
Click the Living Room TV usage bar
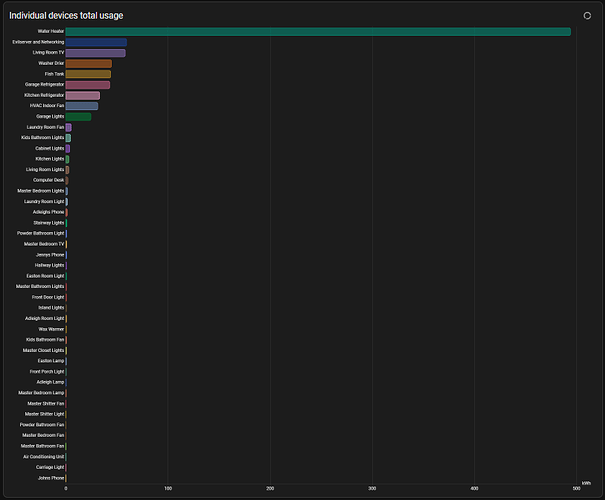pyautogui.click(x=95, y=53)
